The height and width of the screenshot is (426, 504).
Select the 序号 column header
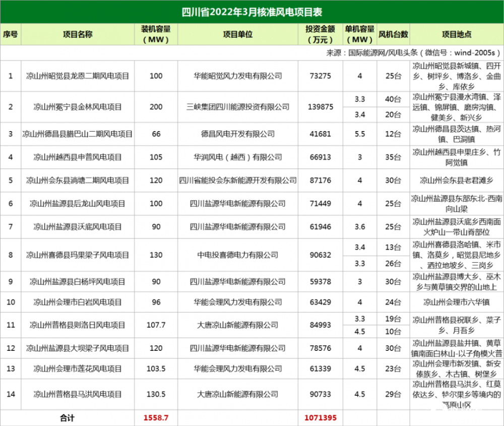tap(10, 34)
